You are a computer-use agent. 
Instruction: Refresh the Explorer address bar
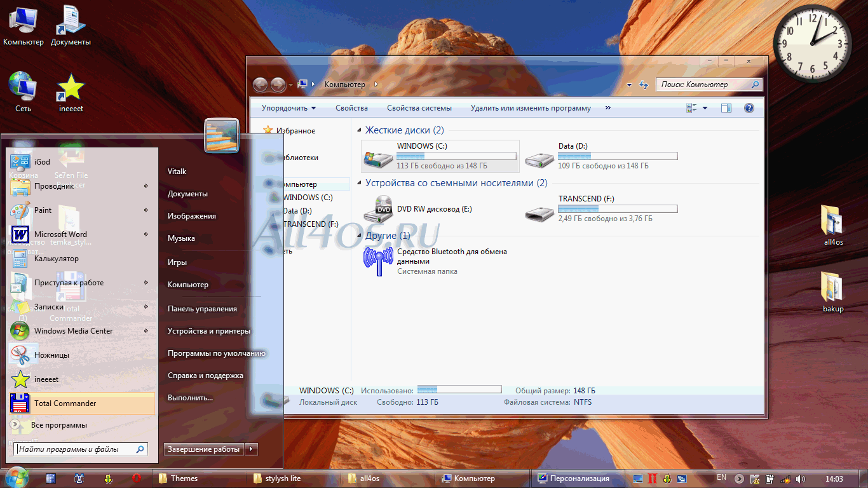643,85
